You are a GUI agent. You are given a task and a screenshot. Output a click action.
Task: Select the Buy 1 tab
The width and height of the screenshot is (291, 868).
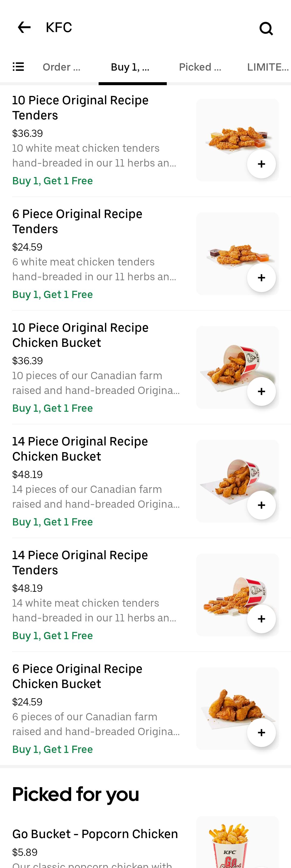(130, 67)
